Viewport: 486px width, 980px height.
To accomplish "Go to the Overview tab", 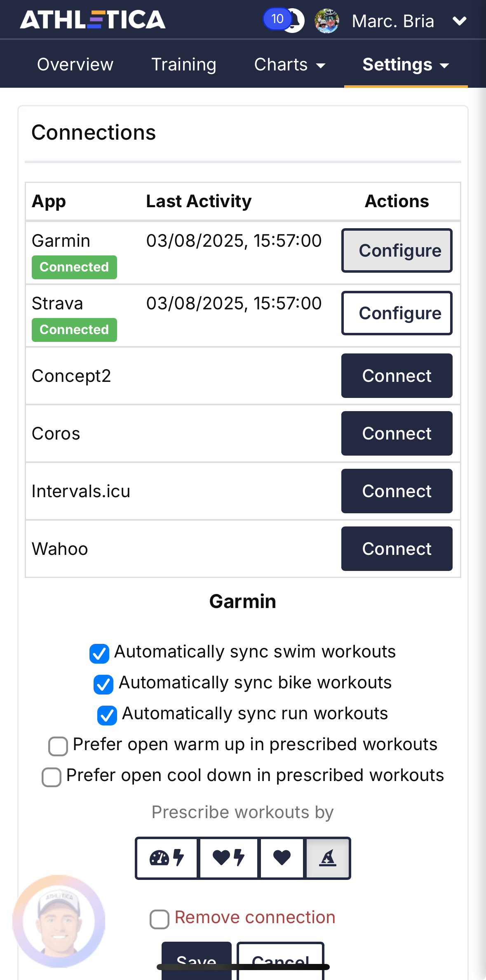I will point(75,65).
